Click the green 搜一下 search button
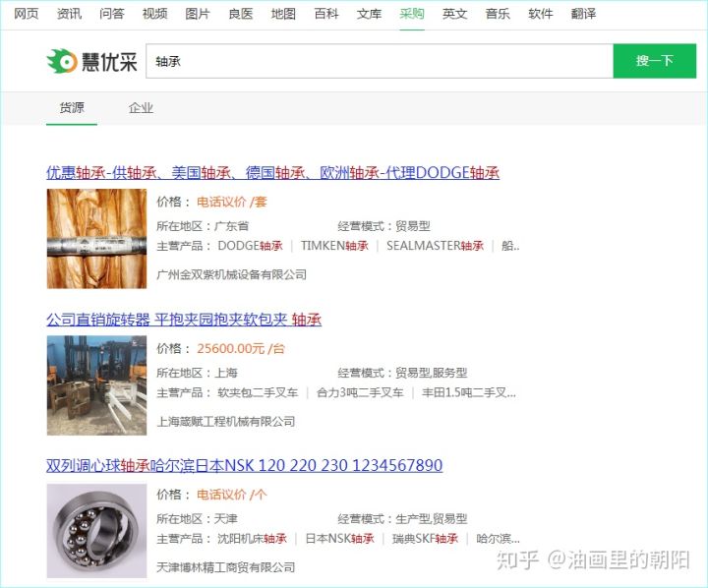Screen dimensions: 708x588 [x=655, y=61]
